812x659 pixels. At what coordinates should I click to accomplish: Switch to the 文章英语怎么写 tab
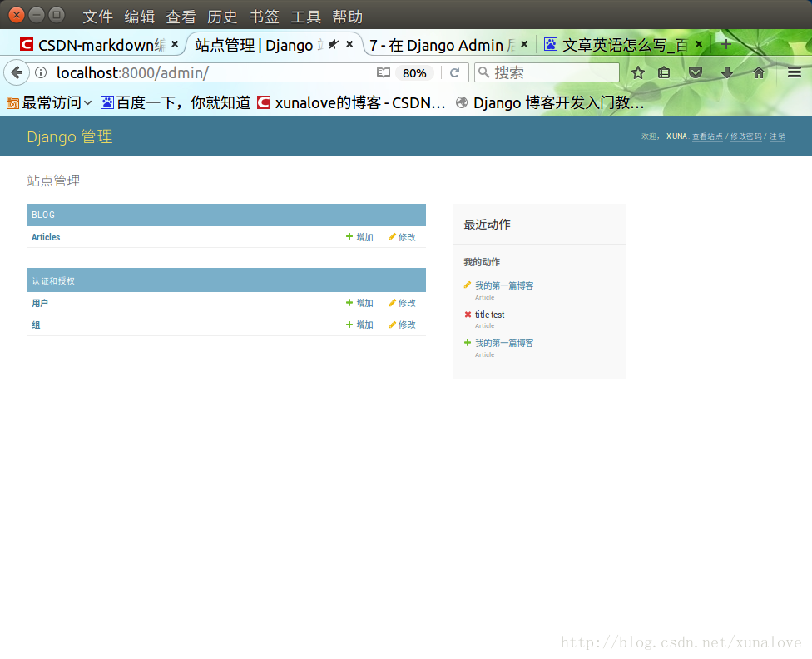621,45
